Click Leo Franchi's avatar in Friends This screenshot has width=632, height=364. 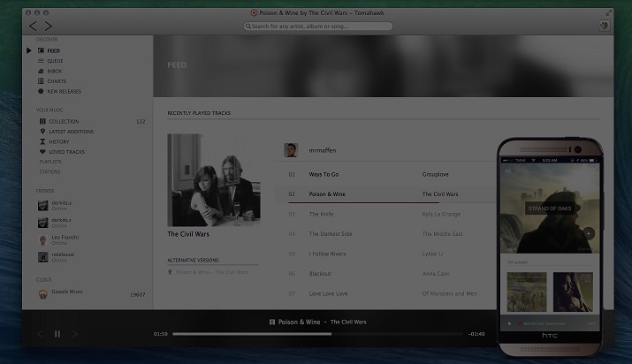point(43,240)
